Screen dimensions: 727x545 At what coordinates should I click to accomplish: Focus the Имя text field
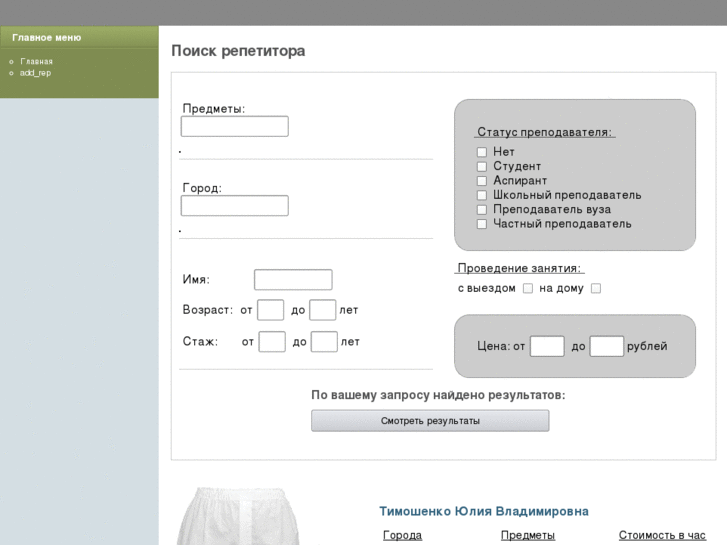[293, 280]
